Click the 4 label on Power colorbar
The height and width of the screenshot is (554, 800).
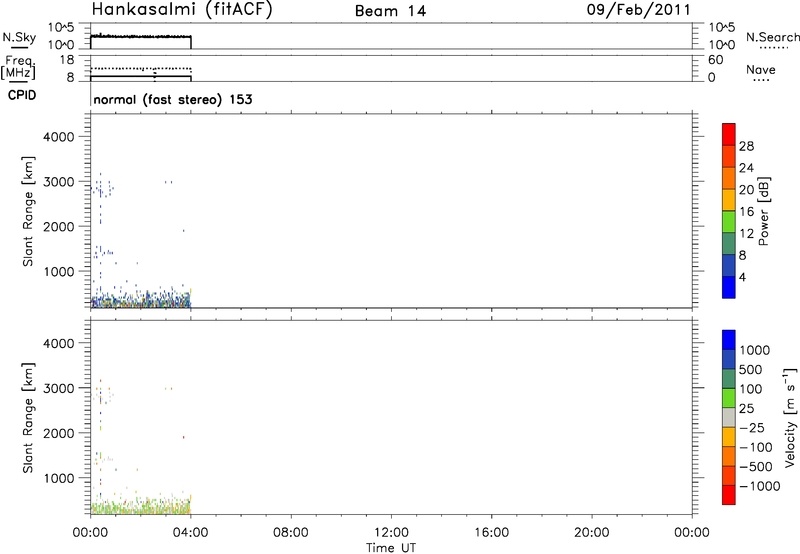pos(743,278)
